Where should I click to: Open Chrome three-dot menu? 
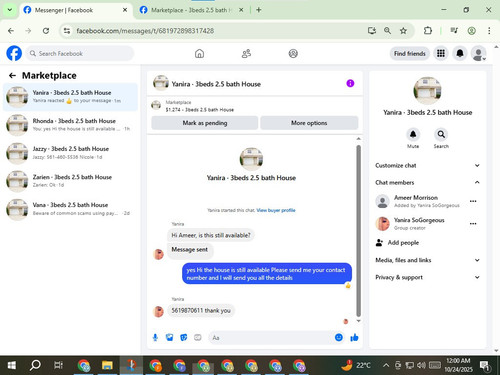tap(489, 31)
